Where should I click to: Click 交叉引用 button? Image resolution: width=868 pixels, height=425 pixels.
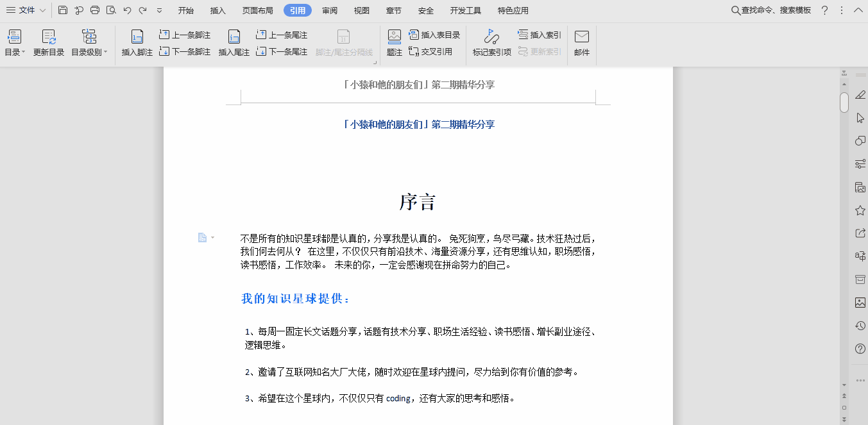pyautogui.click(x=430, y=52)
